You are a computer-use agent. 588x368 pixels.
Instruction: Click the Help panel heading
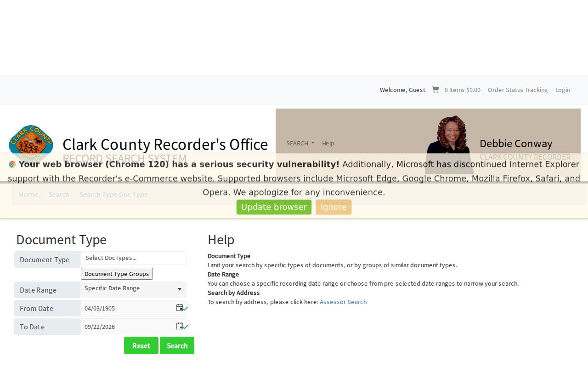pyautogui.click(x=221, y=240)
